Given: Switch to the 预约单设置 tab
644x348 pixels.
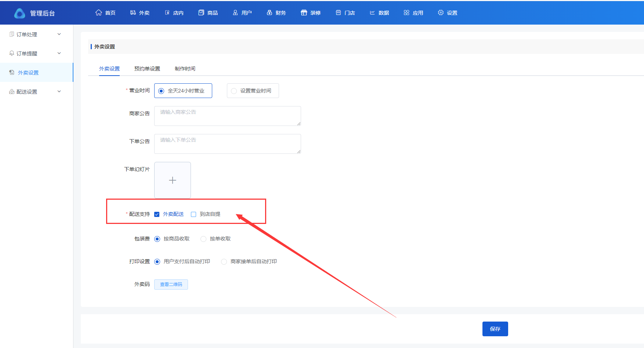Looking at the screenshot, I should point(147,69).
